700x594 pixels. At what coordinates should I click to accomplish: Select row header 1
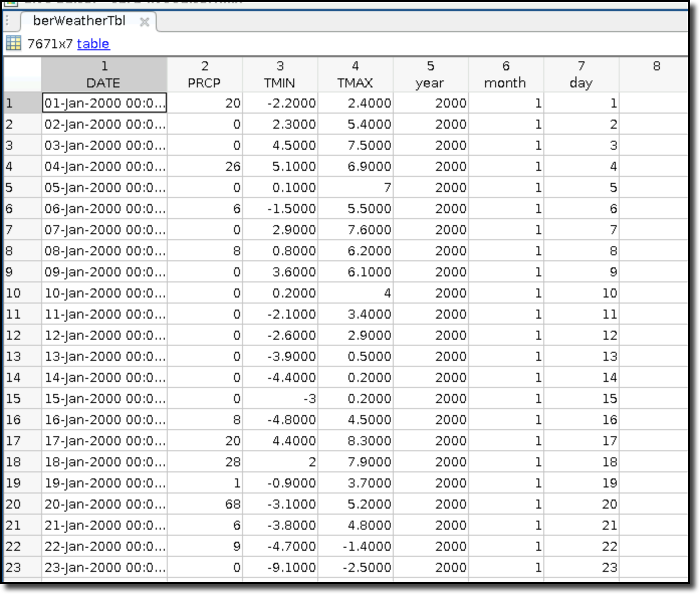(x=22, y=103)
